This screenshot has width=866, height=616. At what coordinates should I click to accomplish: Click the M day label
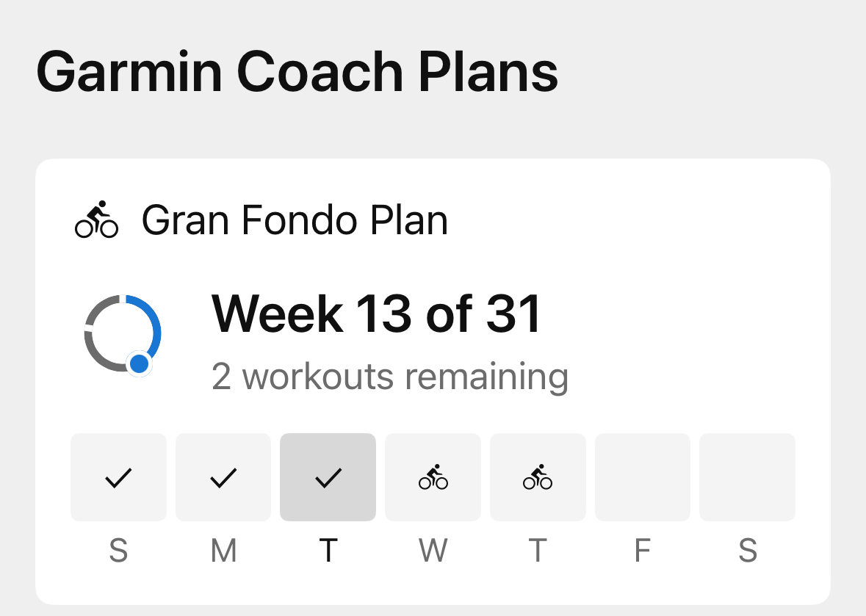click(x=223, y=550)
